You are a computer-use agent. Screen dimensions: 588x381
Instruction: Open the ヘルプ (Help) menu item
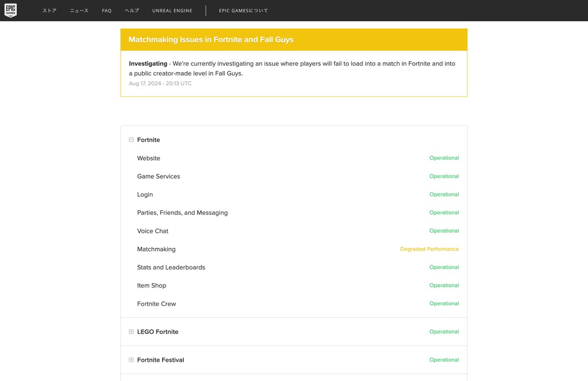tap(132, 11)
